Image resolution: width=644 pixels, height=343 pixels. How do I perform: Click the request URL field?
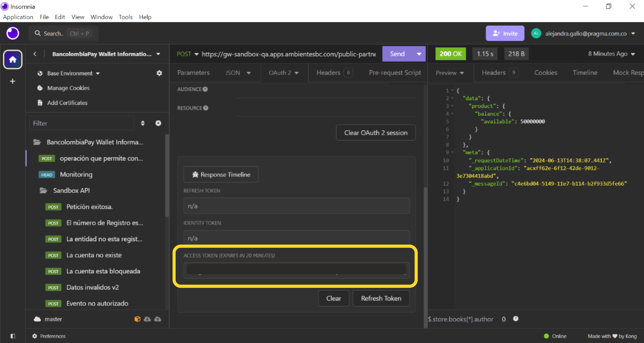tap(289, 54)
